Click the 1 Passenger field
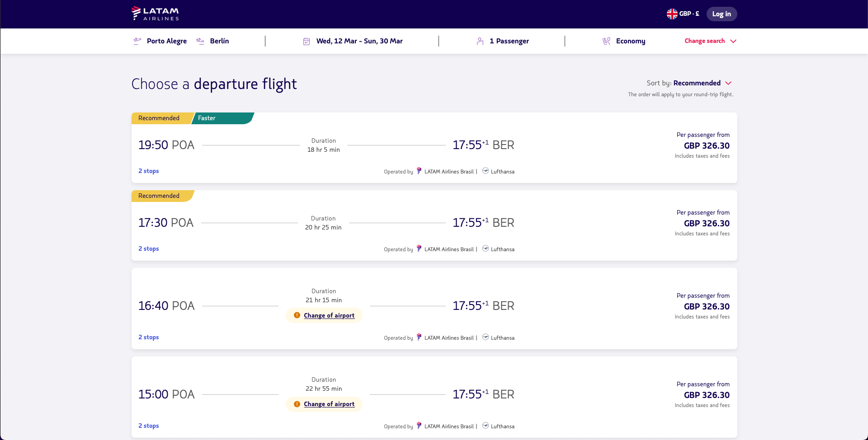This screenshot has height=440, width=868. click(x=509, y=41)
